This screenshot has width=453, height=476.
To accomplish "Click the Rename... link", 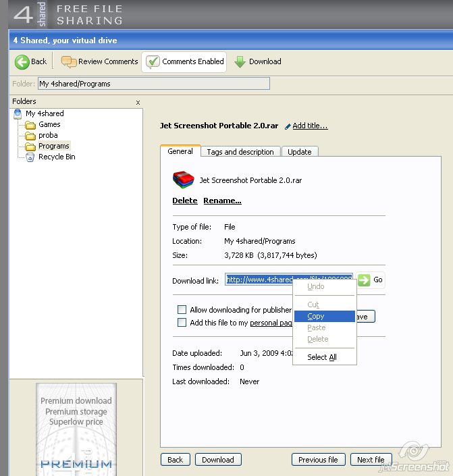I will [x=222, y=201].
